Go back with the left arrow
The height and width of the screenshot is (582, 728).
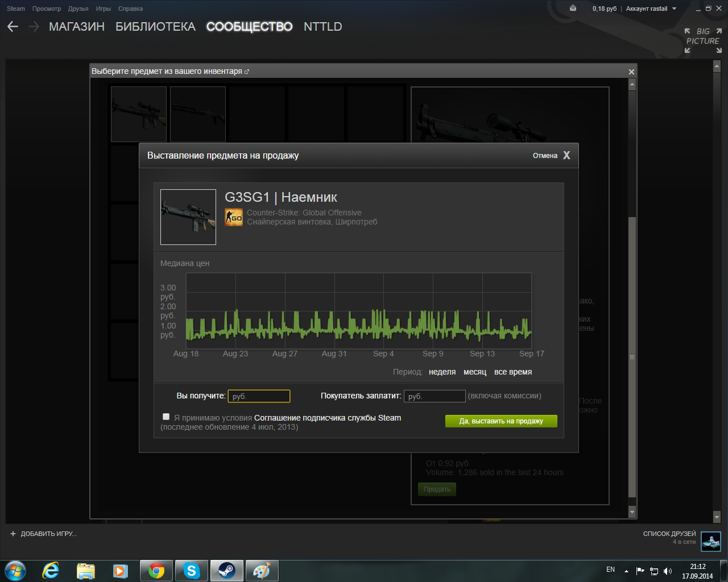pos(13,27)
